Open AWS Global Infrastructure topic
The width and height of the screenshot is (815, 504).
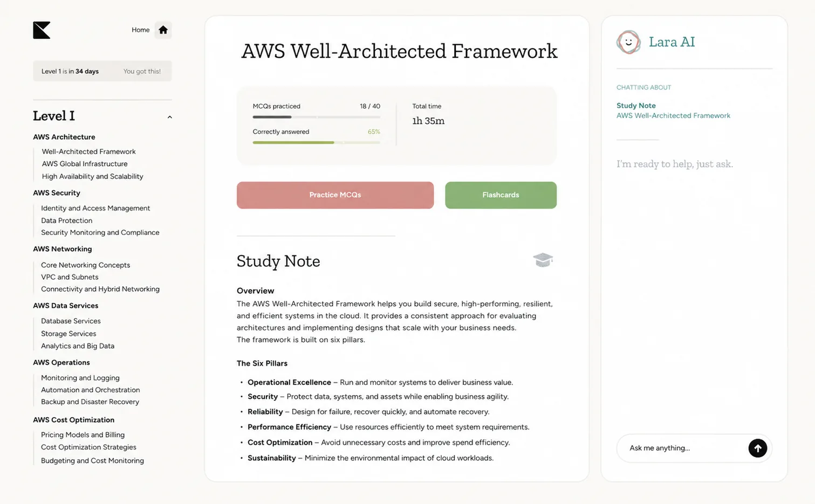[x=85, y=164]
